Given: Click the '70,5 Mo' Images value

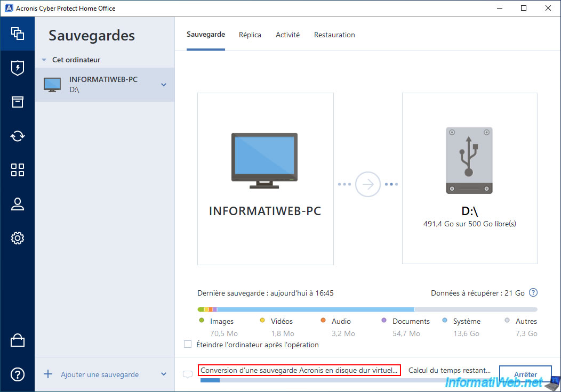Looking at the screenshot, I should (x=223, y=333).
